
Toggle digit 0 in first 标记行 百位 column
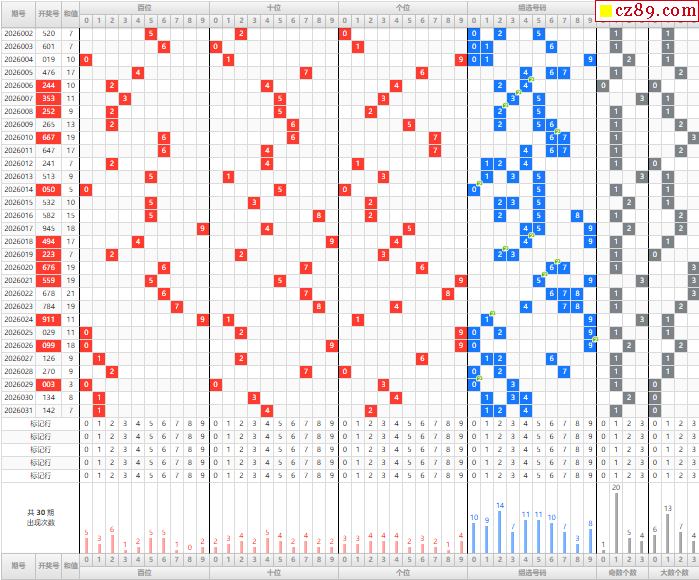(x=86, y=424)
